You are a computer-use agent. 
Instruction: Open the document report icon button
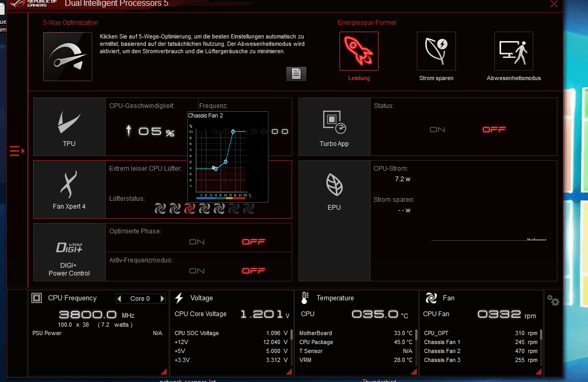[x=296, y=74]
